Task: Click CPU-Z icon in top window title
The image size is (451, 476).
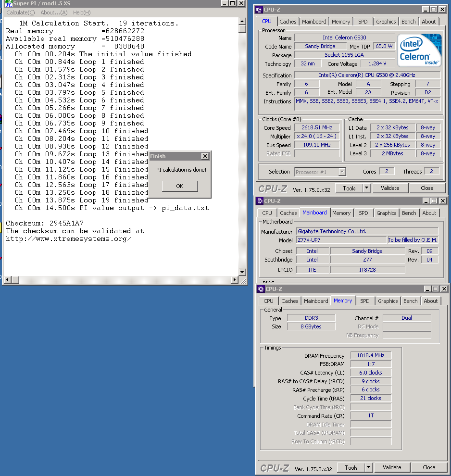Action: (x=259, y=10)
